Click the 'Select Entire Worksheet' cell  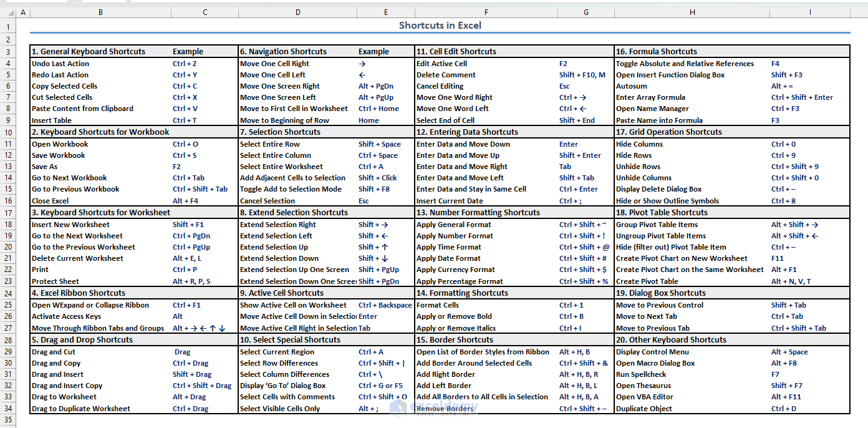[298, 167]
